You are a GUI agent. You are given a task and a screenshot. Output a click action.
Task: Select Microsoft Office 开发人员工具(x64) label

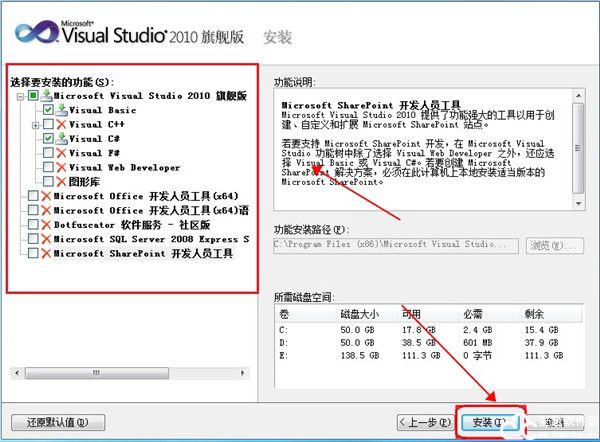(146, 196)
